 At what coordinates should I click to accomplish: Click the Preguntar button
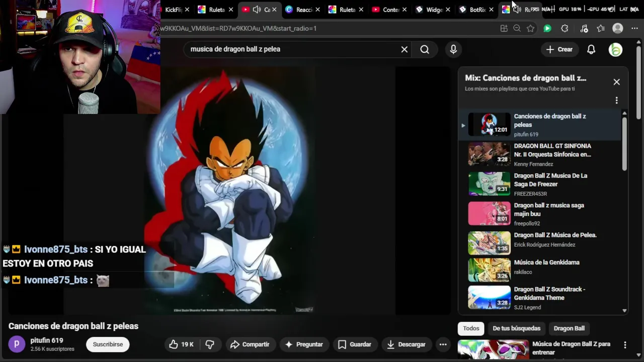[x=303, y=344]
